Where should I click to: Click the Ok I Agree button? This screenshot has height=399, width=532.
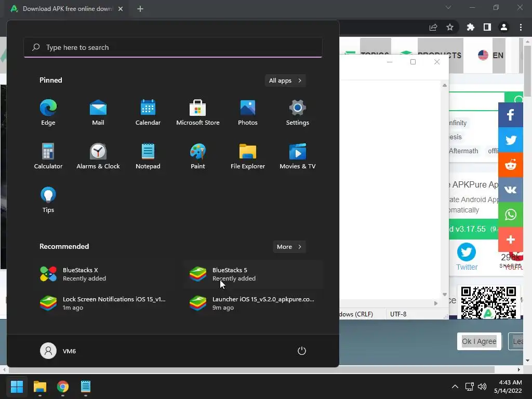click(479, 341)
